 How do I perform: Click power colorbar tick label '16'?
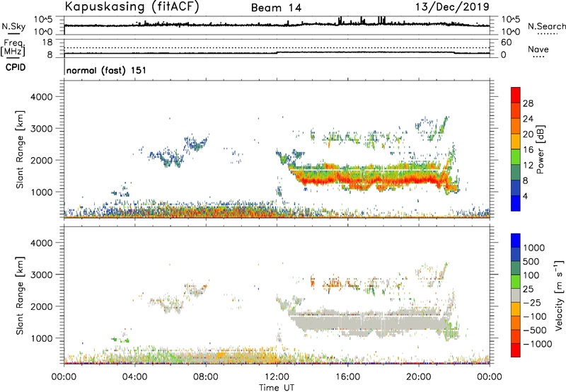click(528, 150)
